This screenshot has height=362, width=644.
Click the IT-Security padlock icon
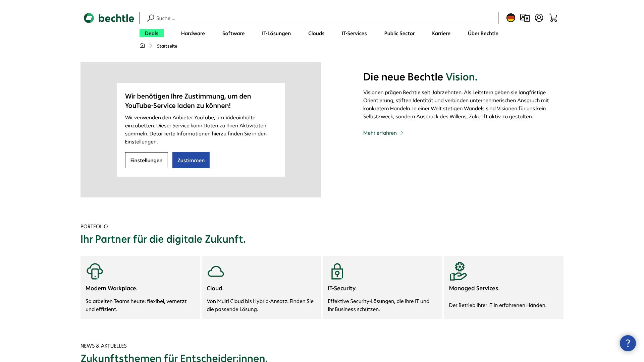(x=337, y=271)
